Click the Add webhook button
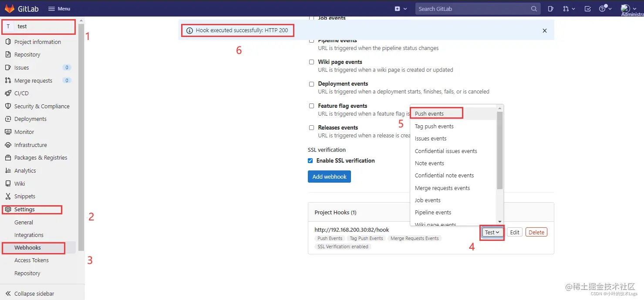This screenshot has width=644, height=300. tap(329, 177)
